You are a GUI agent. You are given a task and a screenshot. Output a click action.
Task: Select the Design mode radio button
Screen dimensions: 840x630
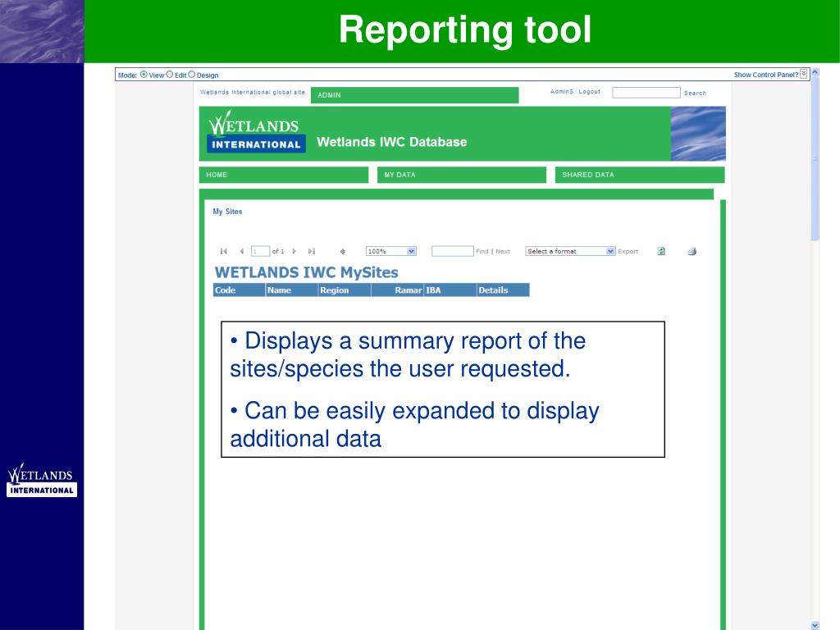(191, 75)
